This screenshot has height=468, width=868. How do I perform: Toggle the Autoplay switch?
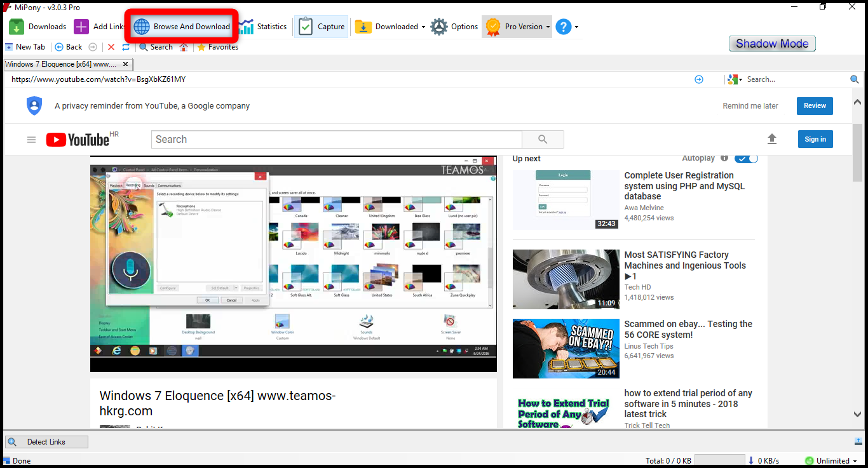tap(746, 158)
